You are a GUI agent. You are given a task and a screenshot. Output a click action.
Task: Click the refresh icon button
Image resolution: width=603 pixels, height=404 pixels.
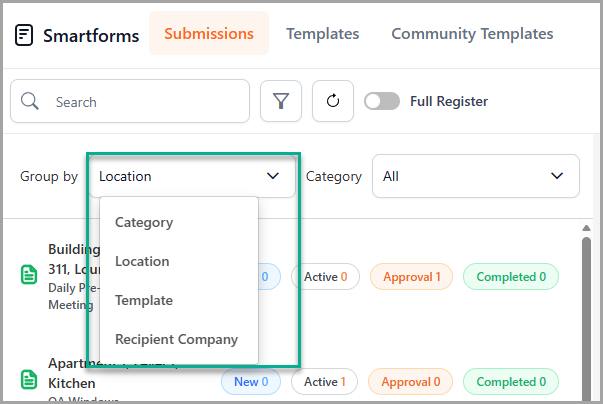(333, 101)
